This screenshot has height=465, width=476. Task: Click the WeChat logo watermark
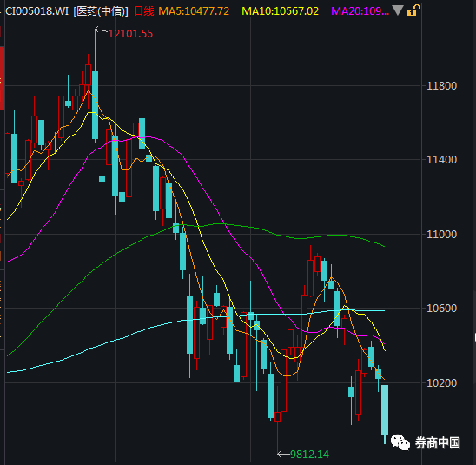(400, 442)
